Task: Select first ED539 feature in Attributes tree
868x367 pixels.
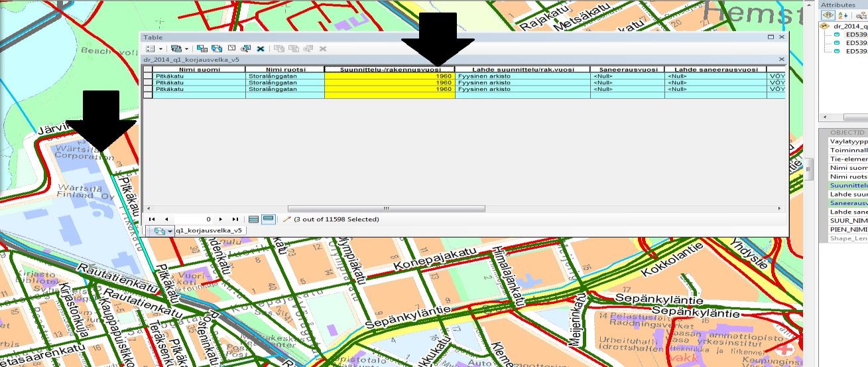Action: click(857, 35)
